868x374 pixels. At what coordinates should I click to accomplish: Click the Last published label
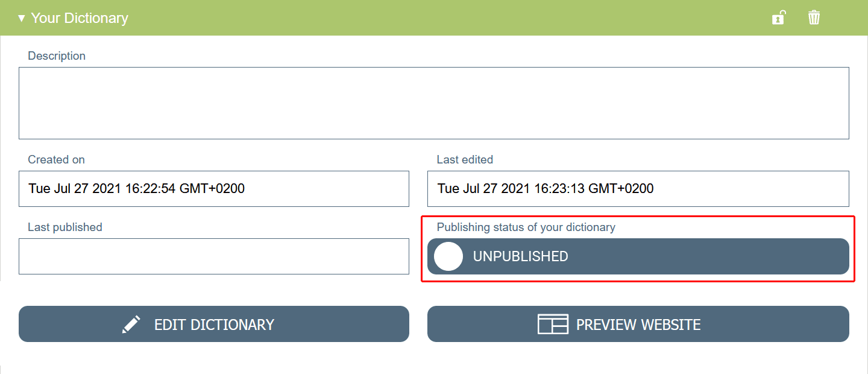65,227
